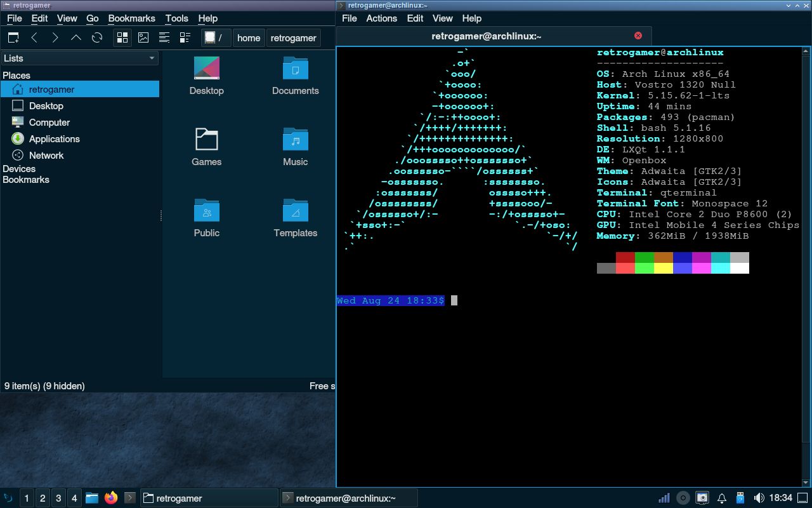812x508 pixels.
Task: Launch terminal from panel quicklaunch
Action: (130, 498)
